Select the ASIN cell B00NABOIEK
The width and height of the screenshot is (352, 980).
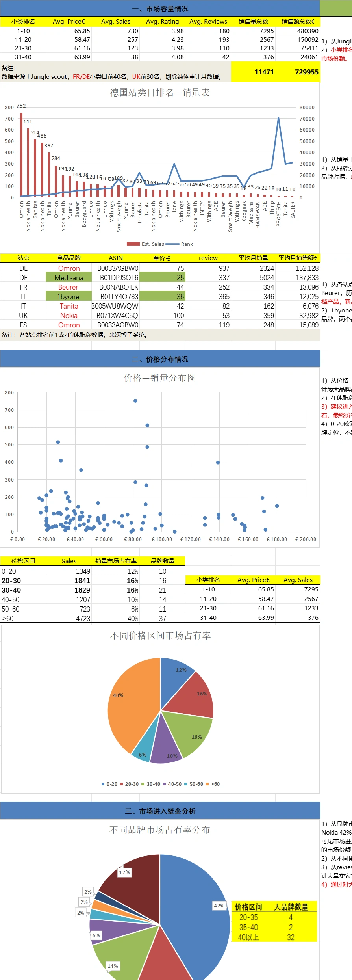[x=116, y=287]
